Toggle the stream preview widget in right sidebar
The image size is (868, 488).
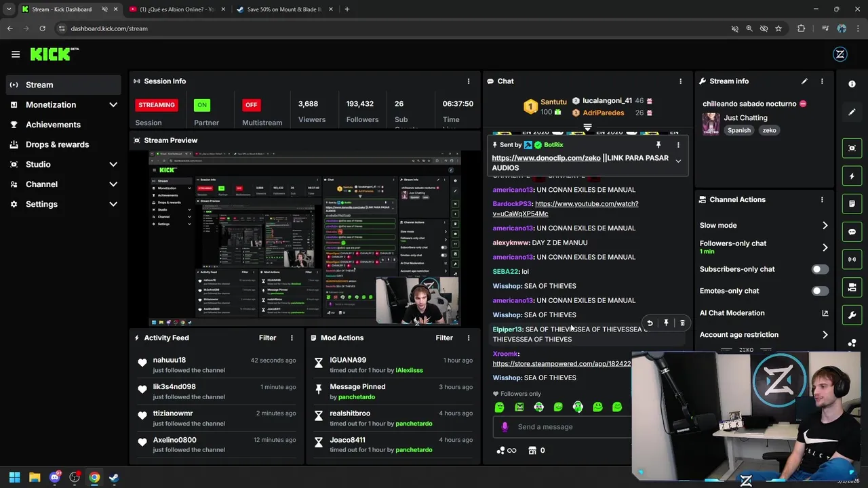click(852, 148)
